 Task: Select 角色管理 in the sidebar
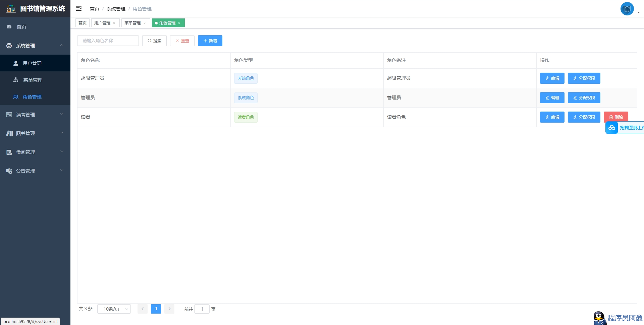(x=35, y=97)
